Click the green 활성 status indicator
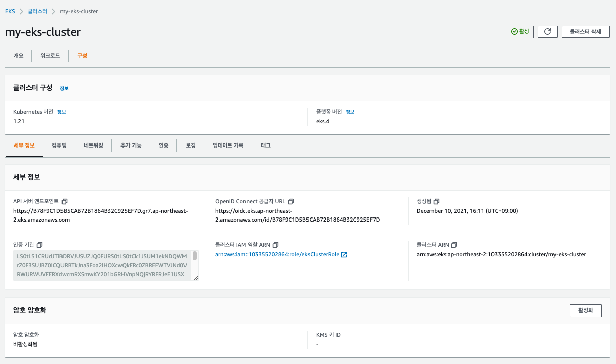Viewport: 616px width, 364px height. (x=520, y=31)
